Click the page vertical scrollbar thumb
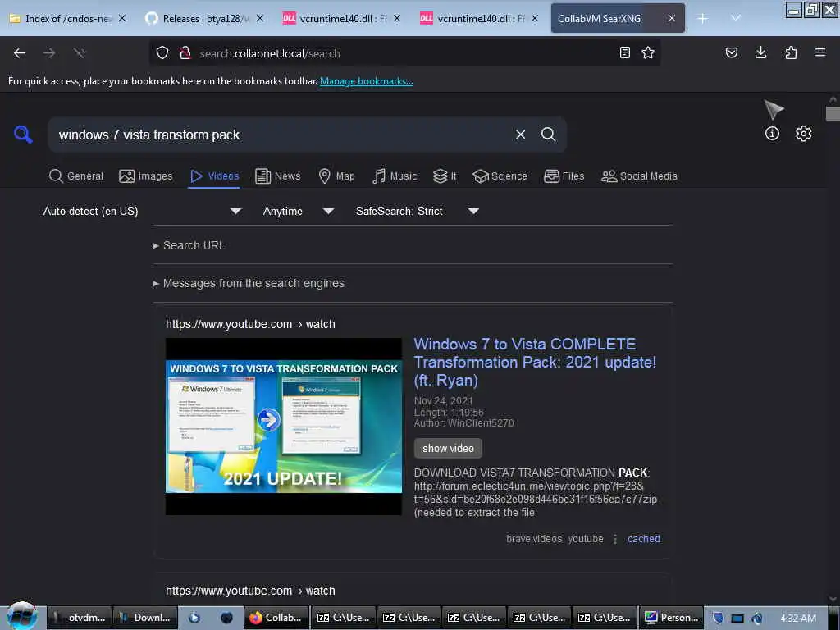Image resolution: width=840 pixels, height=630 pixels. (833, 113)
